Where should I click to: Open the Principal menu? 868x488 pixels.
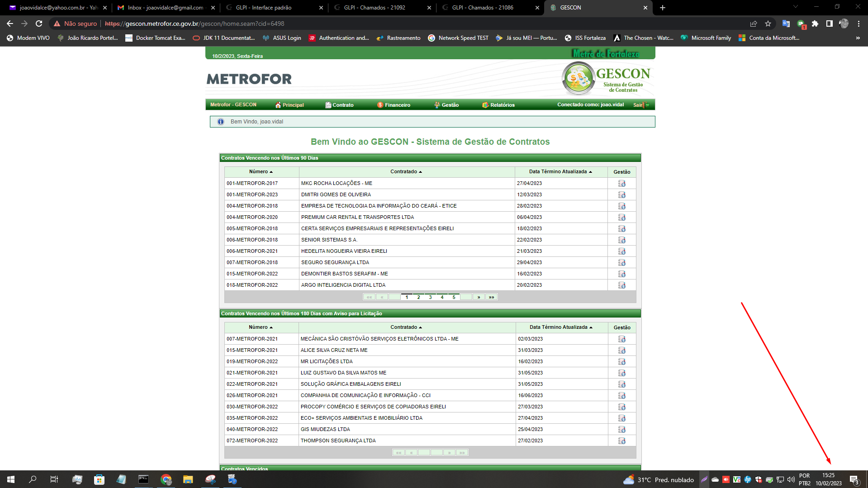[x=289, y=105]
